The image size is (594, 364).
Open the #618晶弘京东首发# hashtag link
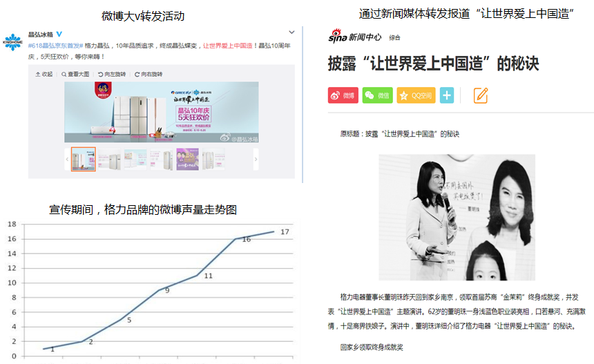coord(55,46)
